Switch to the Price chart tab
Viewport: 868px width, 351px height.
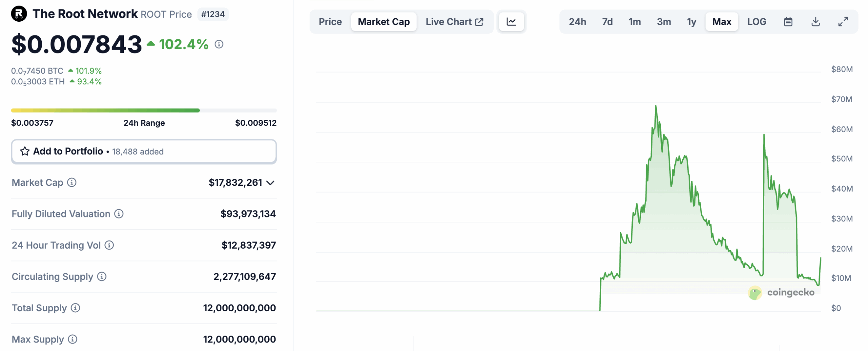pos(330,21)
